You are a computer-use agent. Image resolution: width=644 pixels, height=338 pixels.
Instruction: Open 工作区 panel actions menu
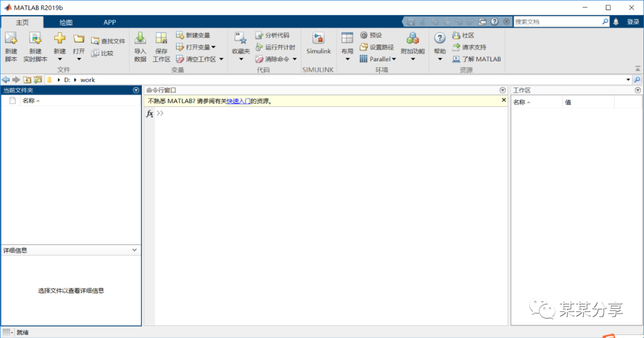click(637, 90)
